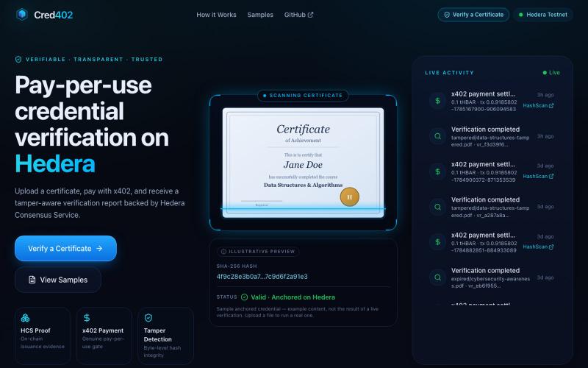This screenshot has height=368, width=588.
Task: Select the Verification completed entry vr_a287a8a
Action: tap(491, 207)
